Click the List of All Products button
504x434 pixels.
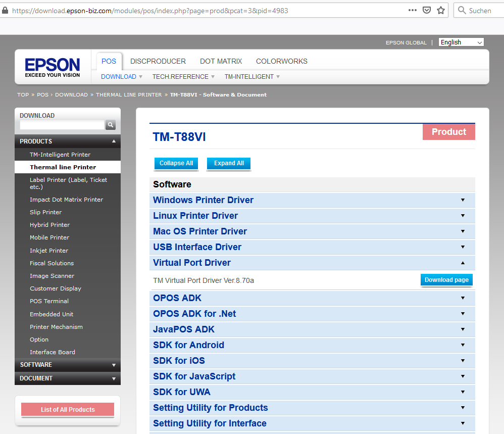tap(68, 410)
